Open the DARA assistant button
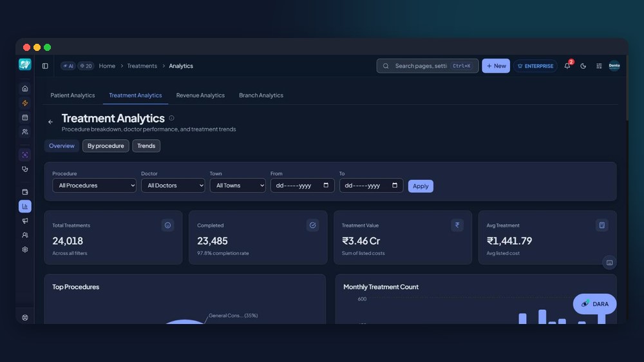This screenshot has width=644, height=362. pyautogui.click(x=594, y=304)
